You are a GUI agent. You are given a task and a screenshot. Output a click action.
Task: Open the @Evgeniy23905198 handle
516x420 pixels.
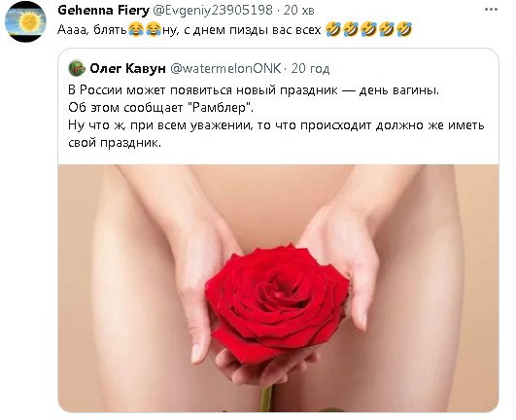(x=213, y=10)
